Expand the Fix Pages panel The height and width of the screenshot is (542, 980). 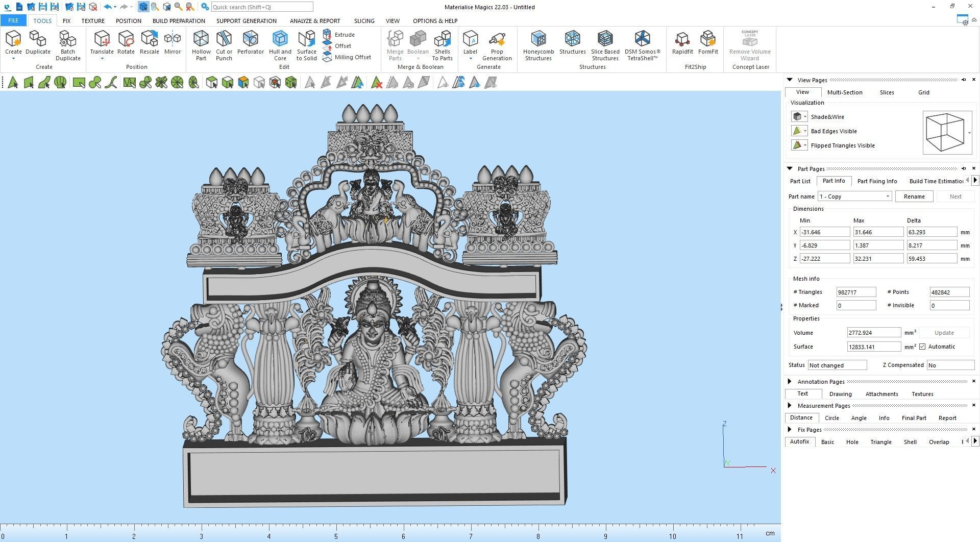click(790, 429)
